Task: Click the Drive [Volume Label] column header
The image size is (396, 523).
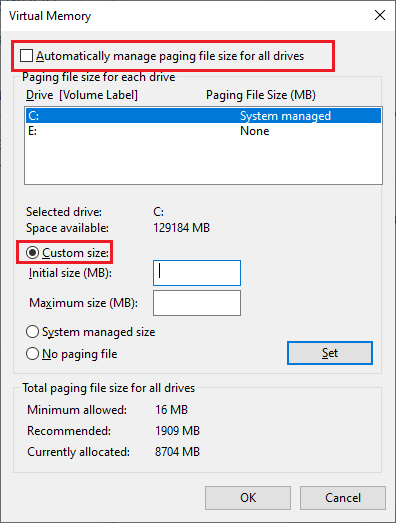Action: pos(82,95)
